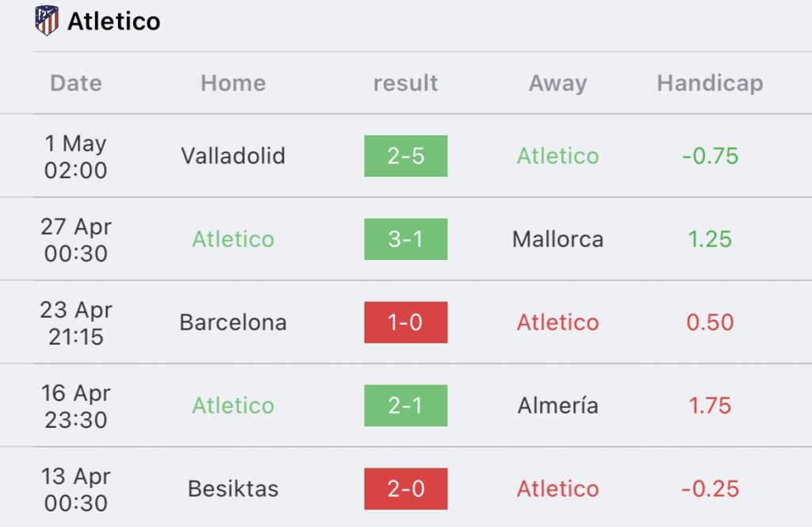Open the 3-1 green result badge
The height and width of the screenshot is (527, 812).
[x=405, y=239]
